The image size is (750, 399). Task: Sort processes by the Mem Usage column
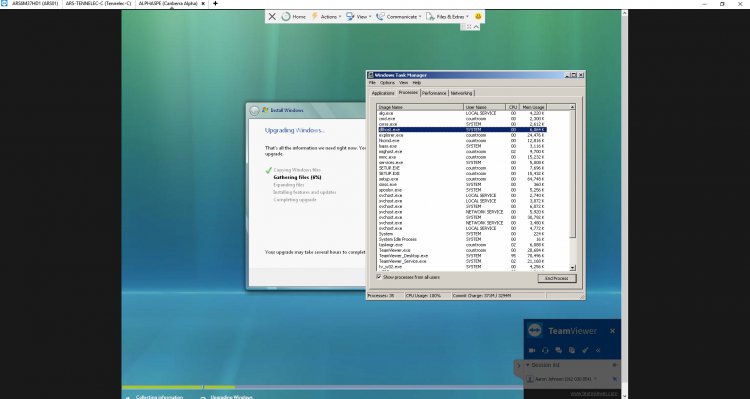(533, 107)
